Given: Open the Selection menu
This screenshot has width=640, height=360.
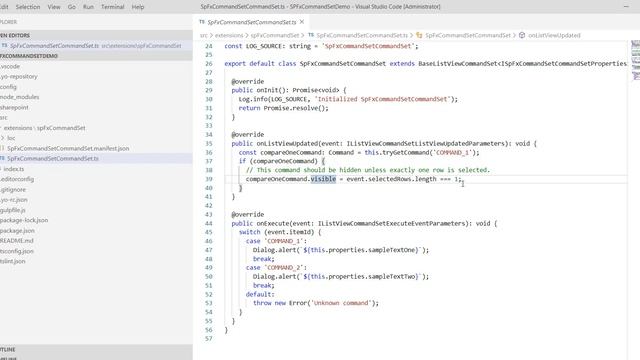Looking at the screenshot, I should 28,7.
